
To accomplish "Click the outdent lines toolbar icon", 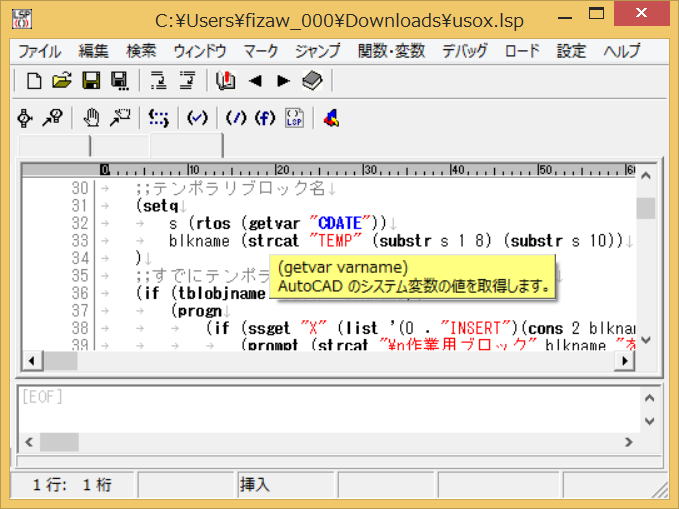I will click(x=188, y=81).
